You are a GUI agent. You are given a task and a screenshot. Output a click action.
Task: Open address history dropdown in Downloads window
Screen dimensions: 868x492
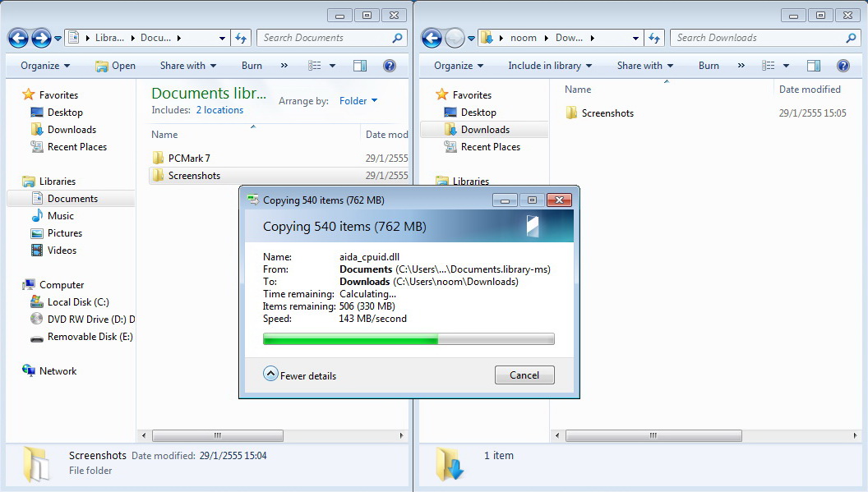(x=635, y=38)
